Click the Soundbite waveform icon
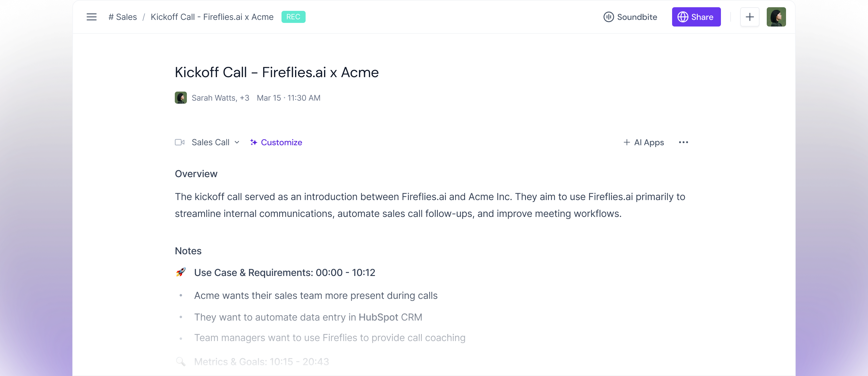Screen dimensions: 868x376 tap(608, 17)
